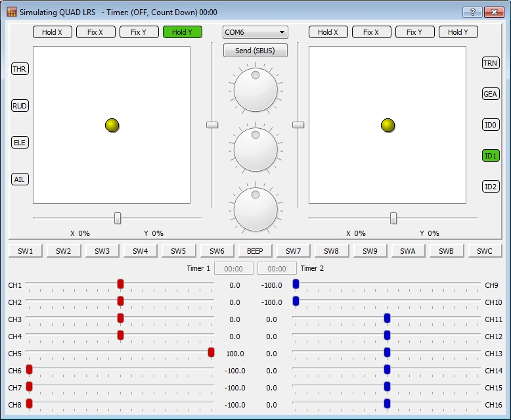Viewport: 511px width, 420px height.
Task: Click the right stick yellow ball
Action: (388, 126)
